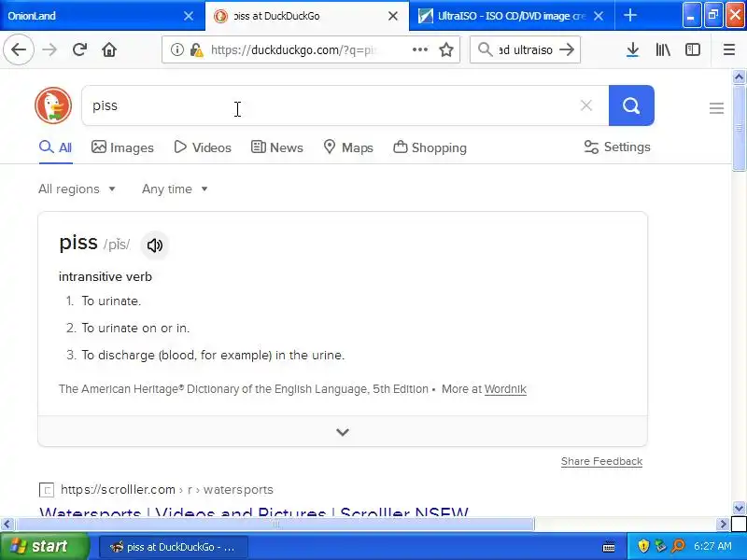Viewport: 747px width, 560px height.
Task: Click scroll left arrow on horizontal scrollbar
Action: 7,524
